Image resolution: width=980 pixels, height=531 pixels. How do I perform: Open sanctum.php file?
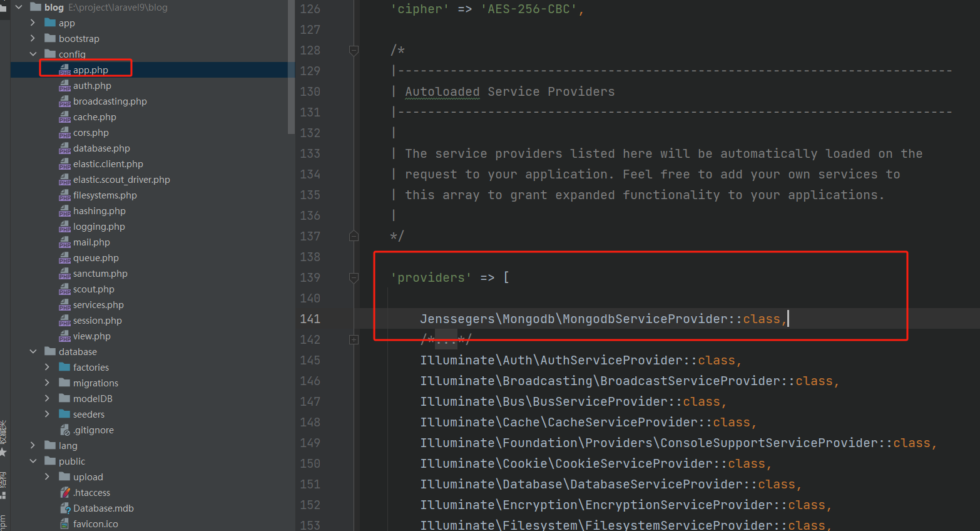pyautogui.click(x=100, y=274)
